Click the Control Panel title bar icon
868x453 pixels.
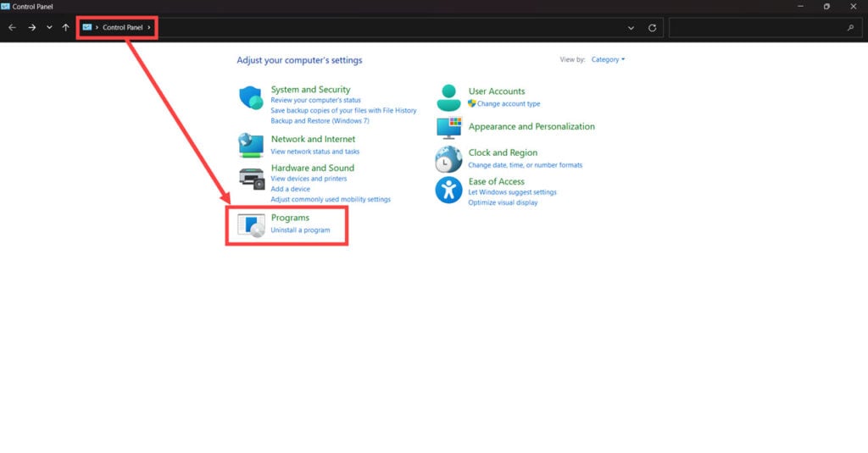6,7
